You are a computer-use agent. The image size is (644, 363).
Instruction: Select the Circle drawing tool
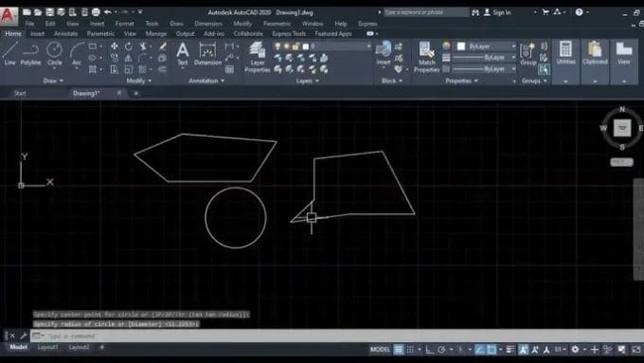click(x=54, y=53)
